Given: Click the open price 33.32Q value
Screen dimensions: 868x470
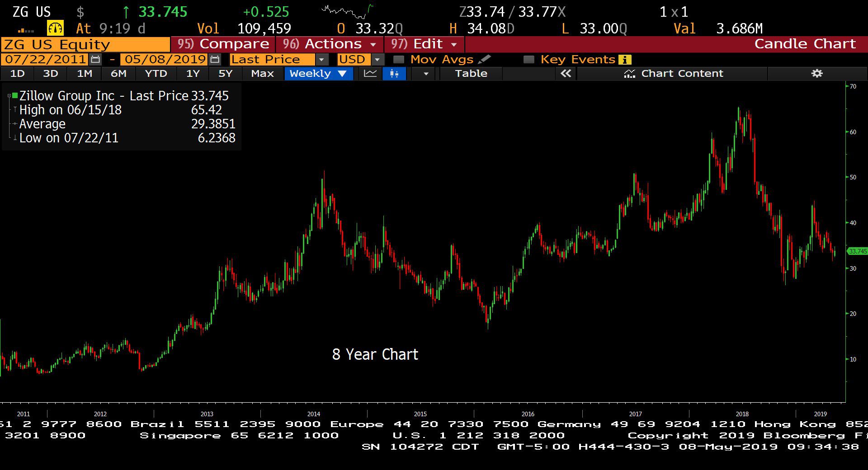Looking at the screenshot, I should pyautogui.click(x=379, y=28).
